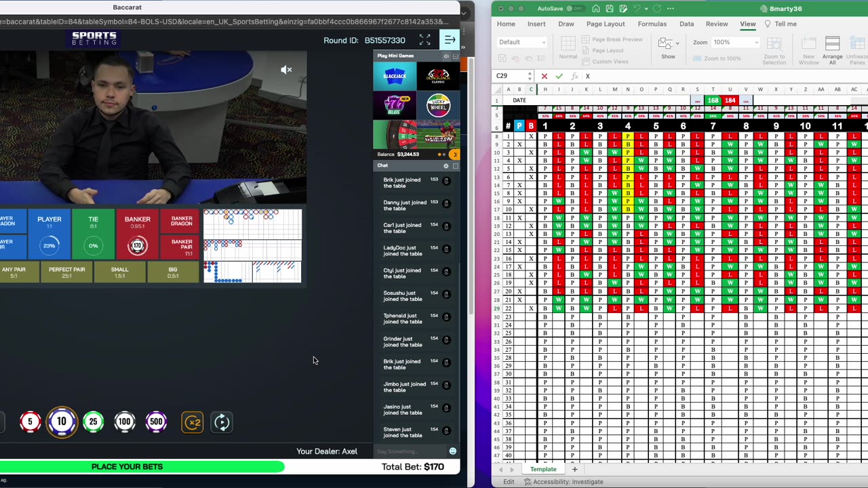The height and width of the screenshot is (488, 868).
Task: Open the Blackjack mini game
Action: [395, 76]
